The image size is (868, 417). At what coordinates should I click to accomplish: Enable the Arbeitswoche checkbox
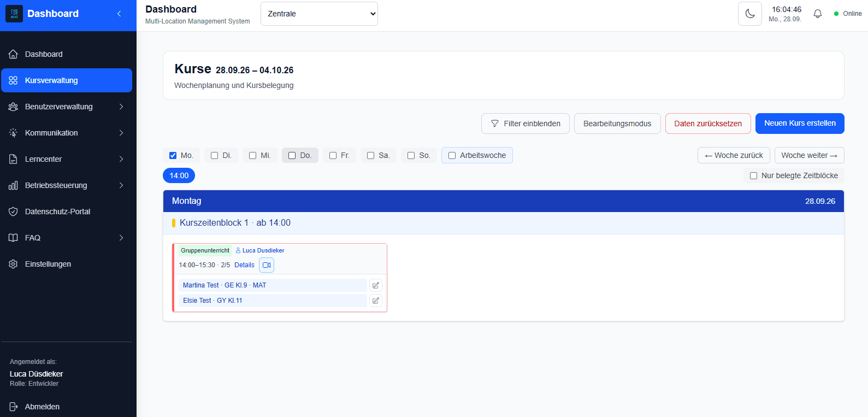(x=452, y=155)
